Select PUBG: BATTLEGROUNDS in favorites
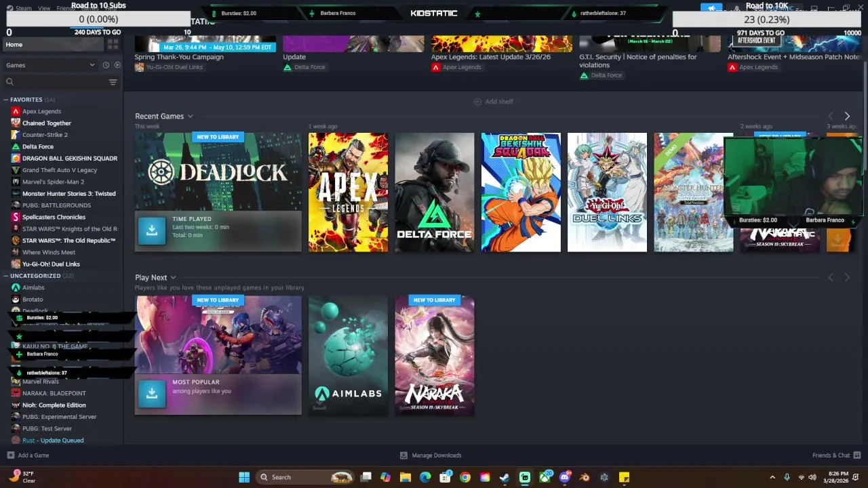 pyautogui.click(x=56, y=205)
